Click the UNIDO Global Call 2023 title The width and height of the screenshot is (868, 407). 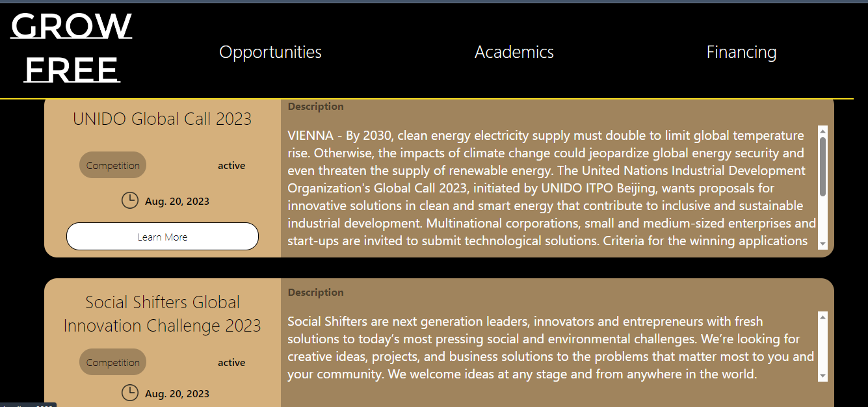click(x=162, y=119)
